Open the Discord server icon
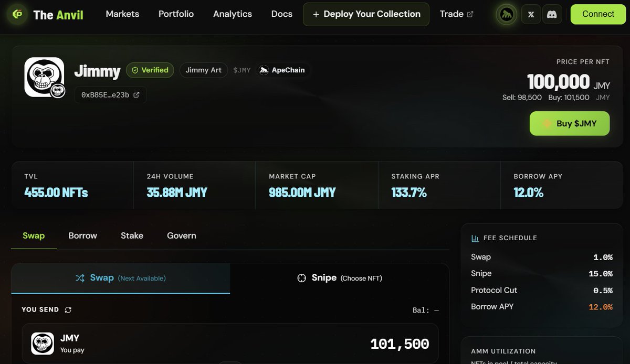Image resolution: width=630 pixels, height=364 pixels. click(552, 15)
